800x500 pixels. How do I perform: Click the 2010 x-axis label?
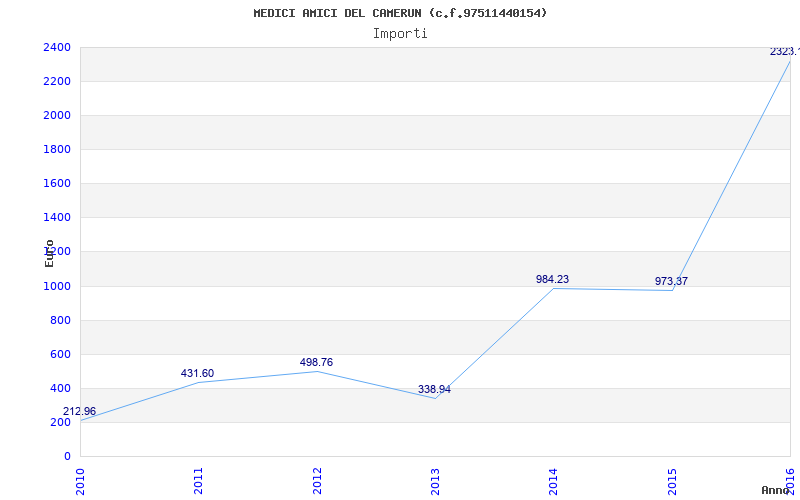point(80,481)
